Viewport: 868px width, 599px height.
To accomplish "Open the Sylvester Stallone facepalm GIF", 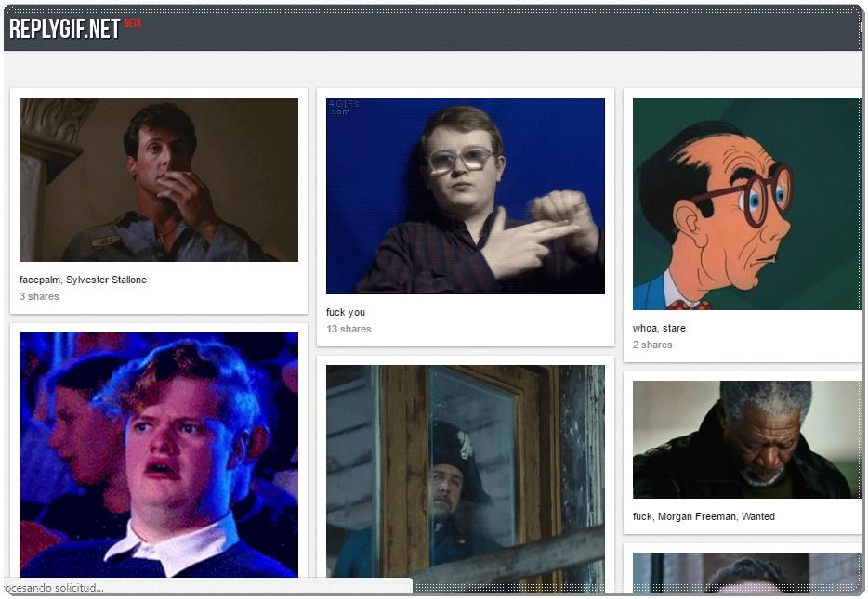I will click(x=158, y=179).
